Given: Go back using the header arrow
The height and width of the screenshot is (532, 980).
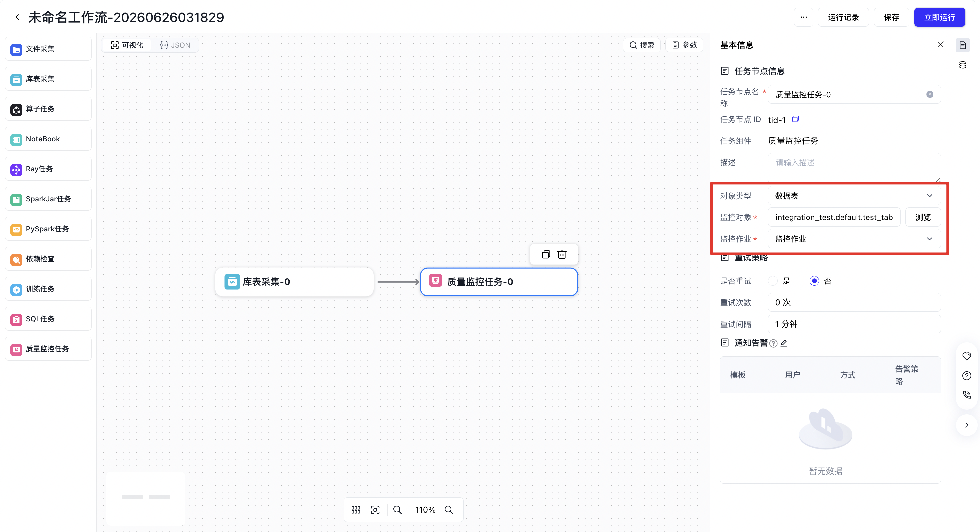Looking at the screenshot, I should (17, 17).
